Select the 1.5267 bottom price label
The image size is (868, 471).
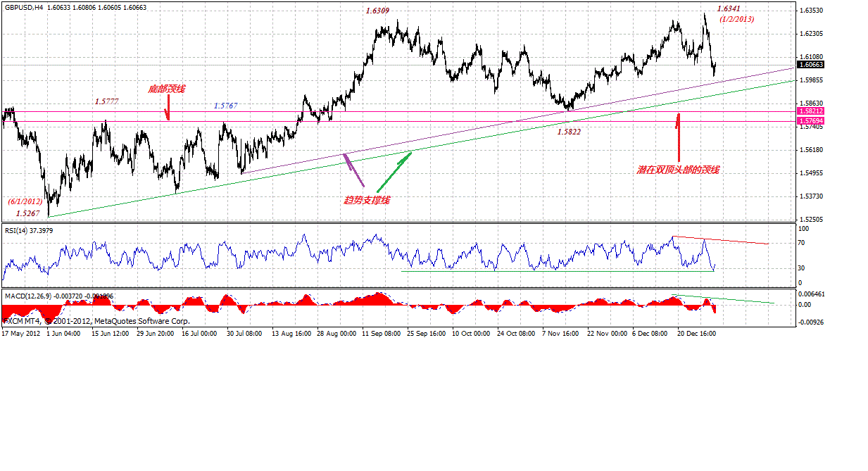[27, 213]
